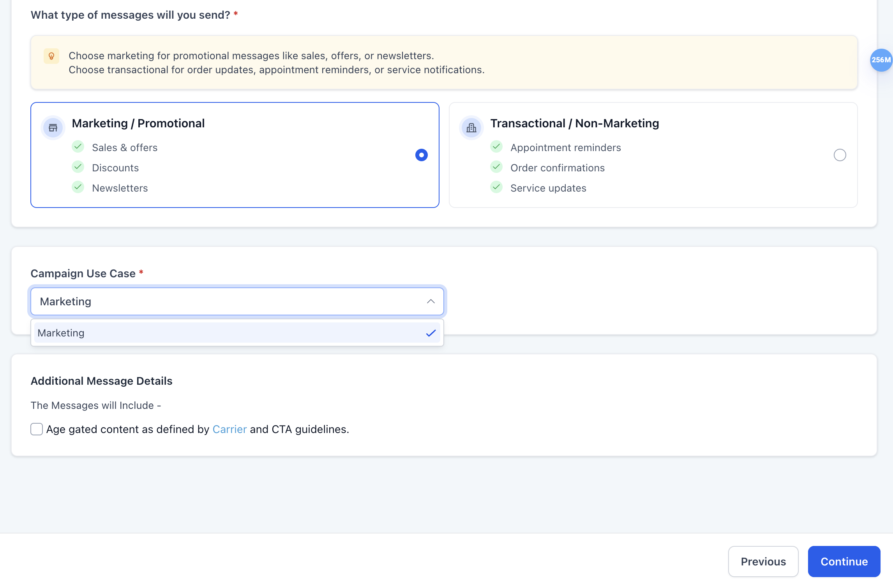Click the lightbulb tip icon
The width and height of the screenshot is (893, 588).
click(x=51, y=56)
